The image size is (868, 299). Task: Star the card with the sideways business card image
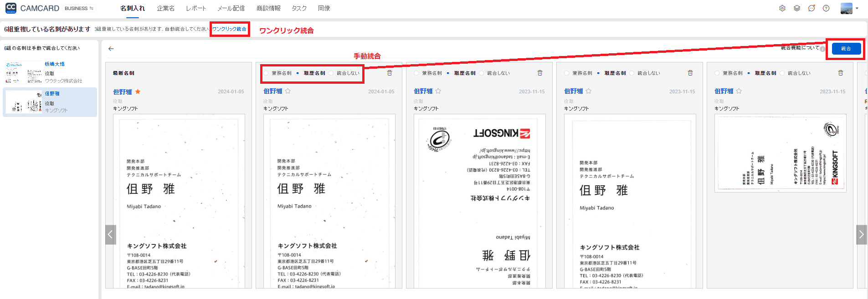point(739,91)
